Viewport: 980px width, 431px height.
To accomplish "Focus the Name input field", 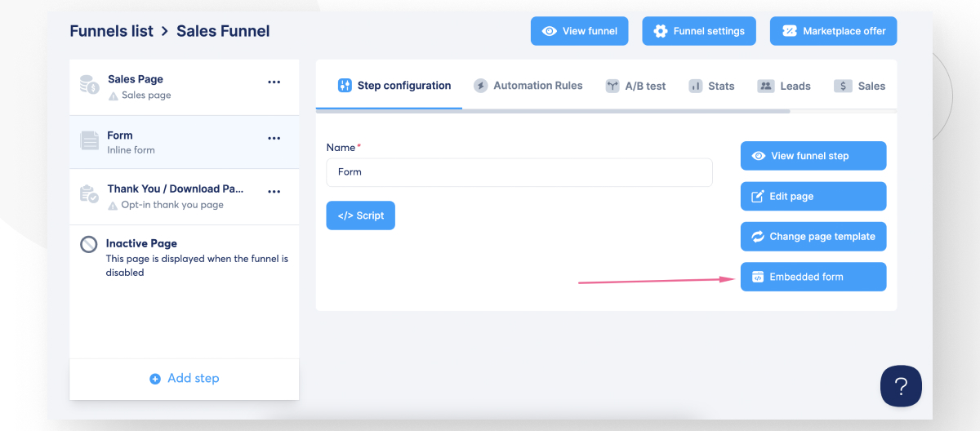I will pyautogui.click(x=519, y=172).
